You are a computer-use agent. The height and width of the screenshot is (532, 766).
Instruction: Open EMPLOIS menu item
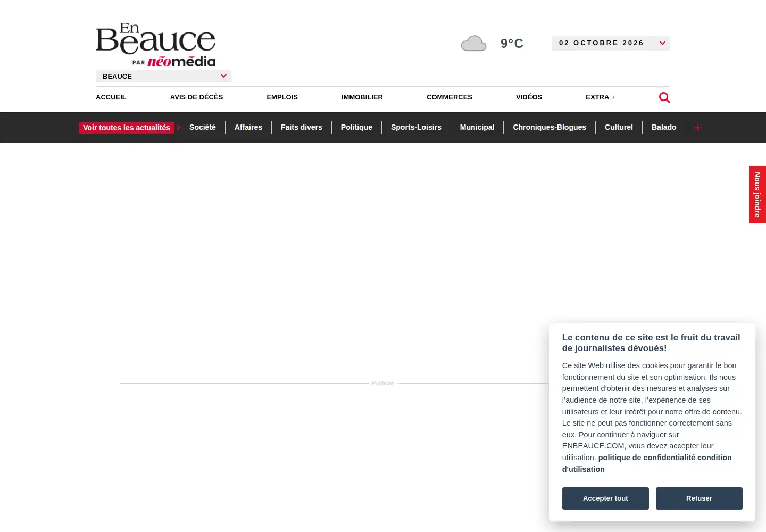pos(282,97)
